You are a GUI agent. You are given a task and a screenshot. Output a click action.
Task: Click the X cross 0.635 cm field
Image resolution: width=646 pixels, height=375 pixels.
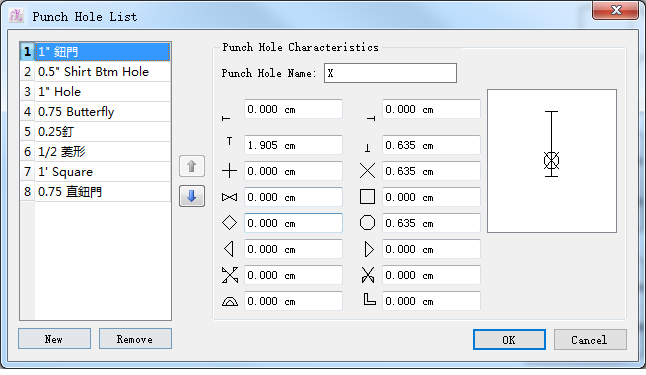tap(431, 171)
